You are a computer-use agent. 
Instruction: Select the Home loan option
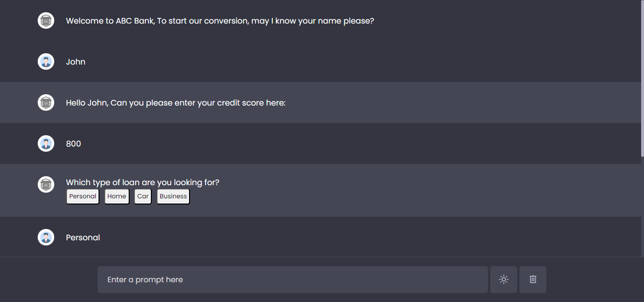coord(117,196)
